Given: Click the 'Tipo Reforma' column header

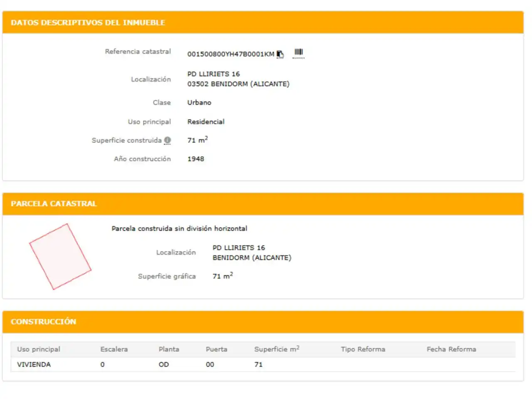Looking at the screenshot, I should 363,350.
